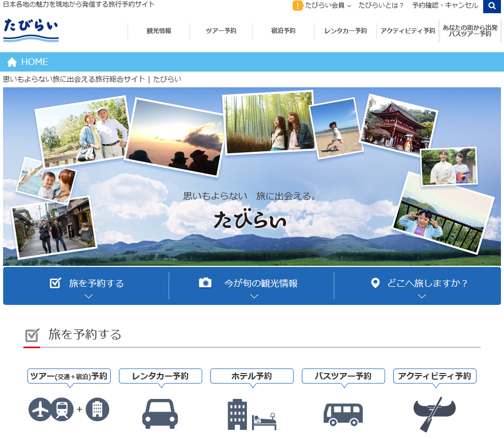Screen dimensions: 504x439
Task: Click the map pin icon for どこへ旅しますか
Action: pyautogui.click(x=375, y=283)
